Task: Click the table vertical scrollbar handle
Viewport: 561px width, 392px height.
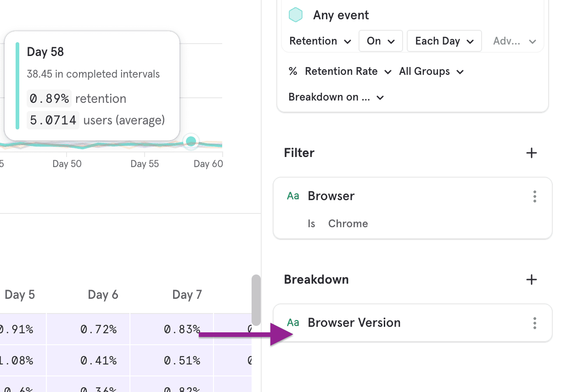Action: 256,300
